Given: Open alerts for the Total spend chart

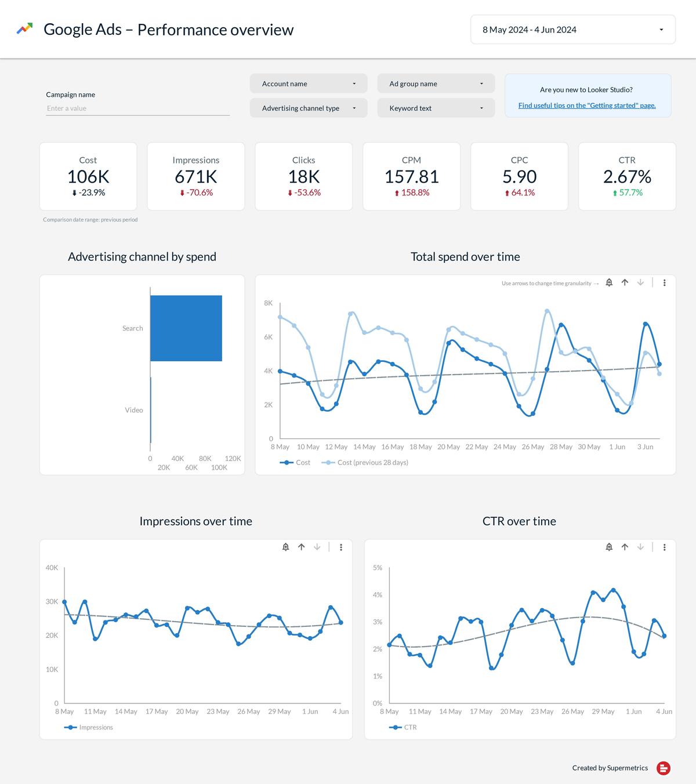Looking at the screenshot, I should (x=608, y=283).
